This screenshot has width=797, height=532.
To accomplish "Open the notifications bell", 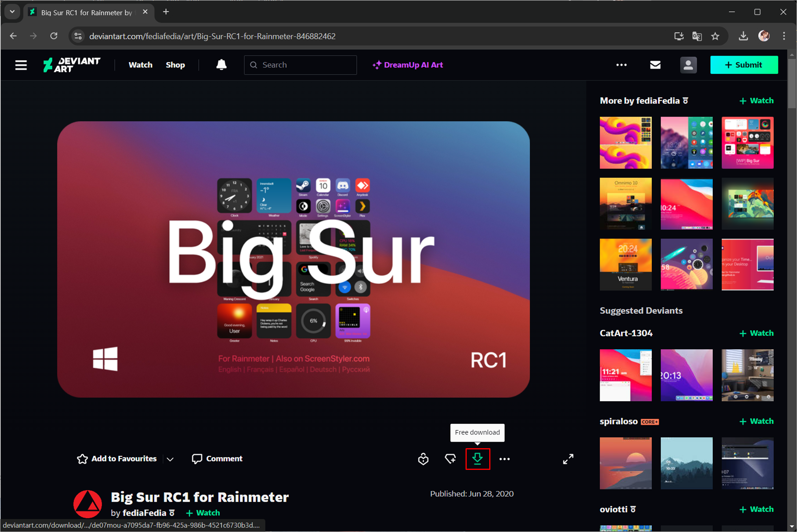I will [x=221, y=64].
